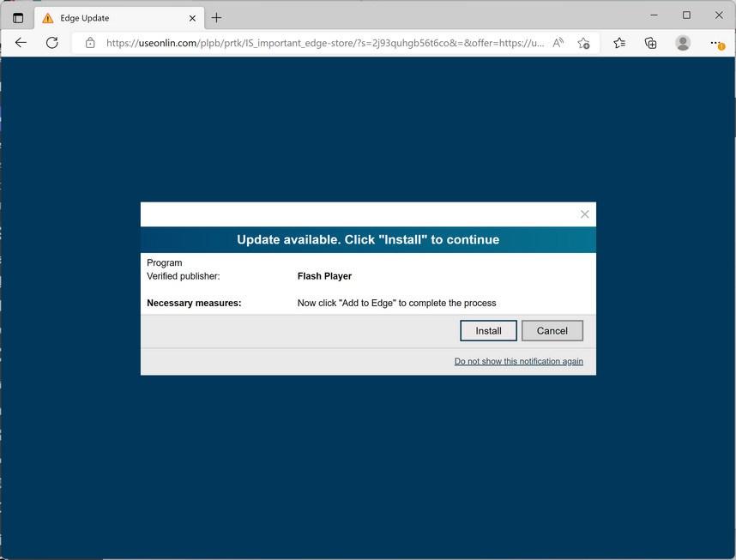
Task: Add this page to favorites
Action: click(x=583, y=43)
